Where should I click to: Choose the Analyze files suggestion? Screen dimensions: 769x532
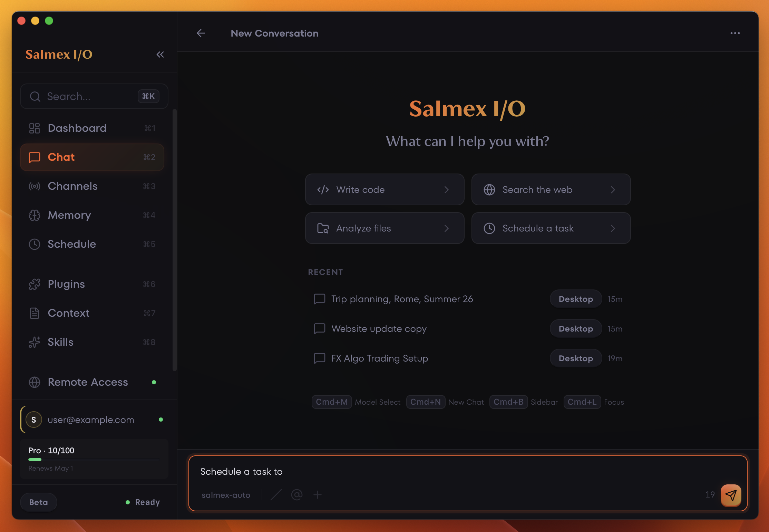384,228
